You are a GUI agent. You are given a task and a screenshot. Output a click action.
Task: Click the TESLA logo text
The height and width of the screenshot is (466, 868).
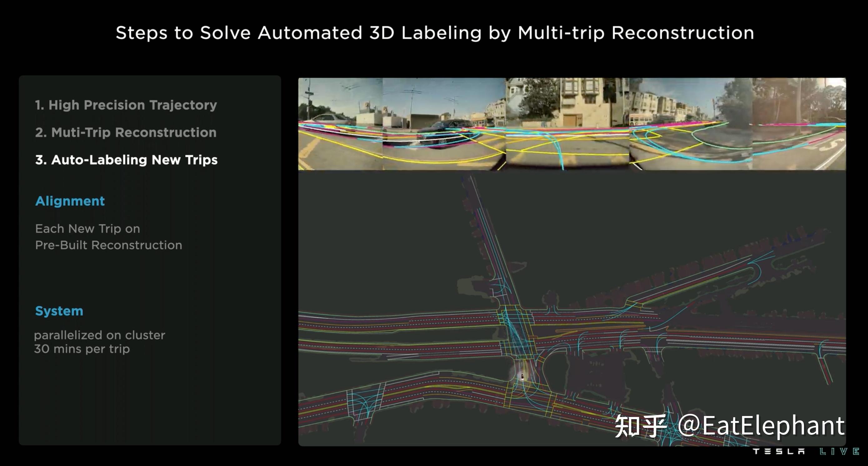click(x=779, y=451)
